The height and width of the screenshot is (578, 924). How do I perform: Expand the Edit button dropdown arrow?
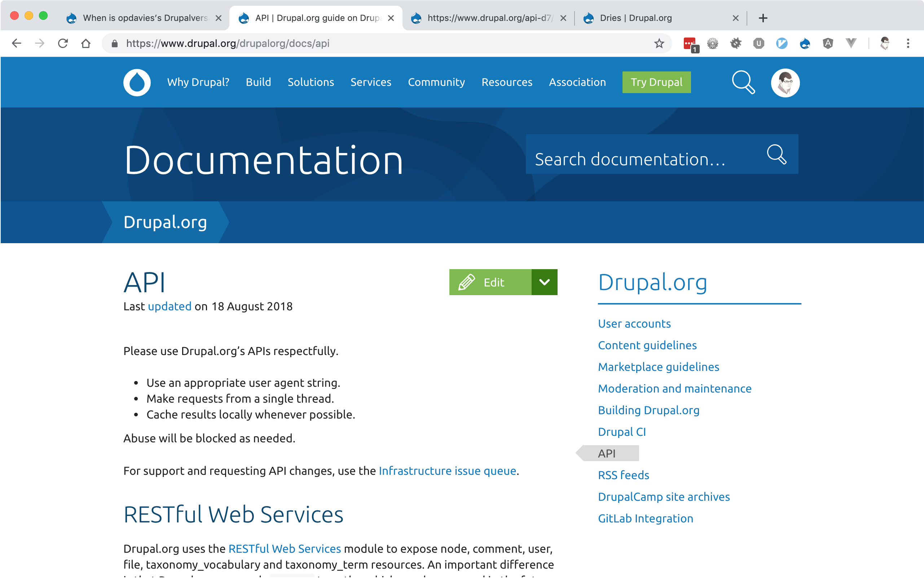(x=544, y=282)
